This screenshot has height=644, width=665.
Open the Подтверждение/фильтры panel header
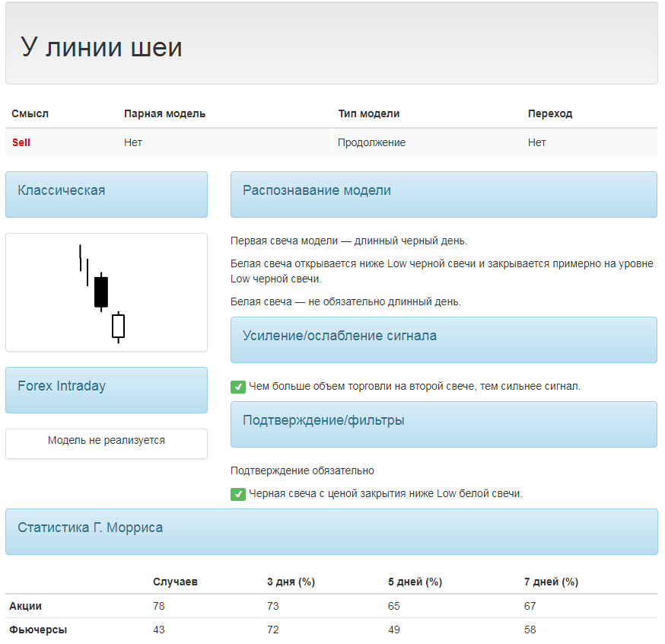pyautogui.click(x=444, y=424)
